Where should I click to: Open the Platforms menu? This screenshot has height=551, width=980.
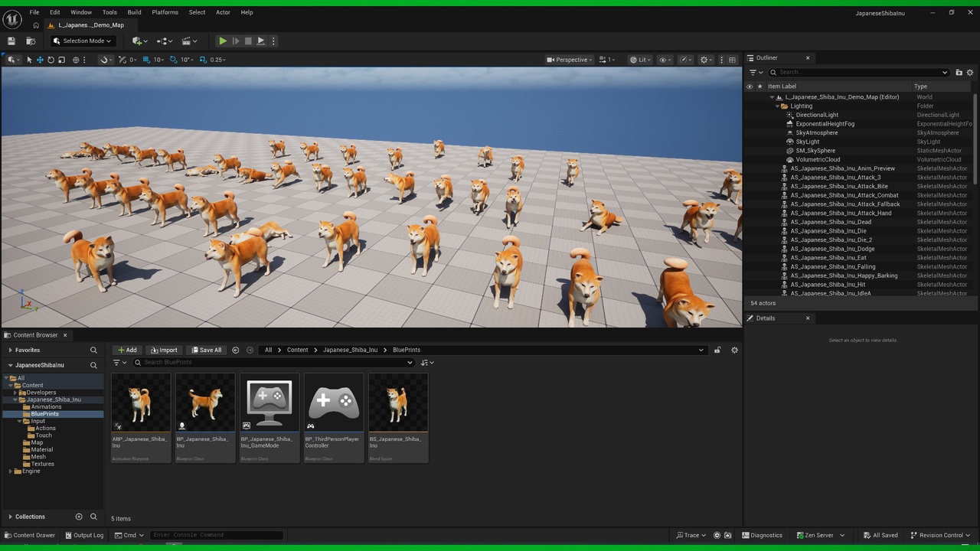pos(165,12)
